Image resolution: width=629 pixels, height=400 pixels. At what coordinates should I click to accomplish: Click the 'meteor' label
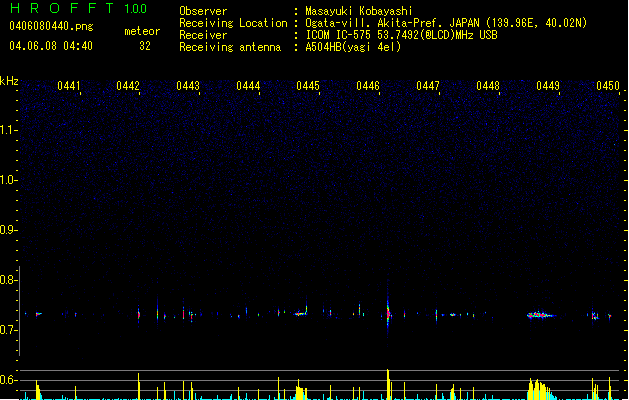pos(142,31)
